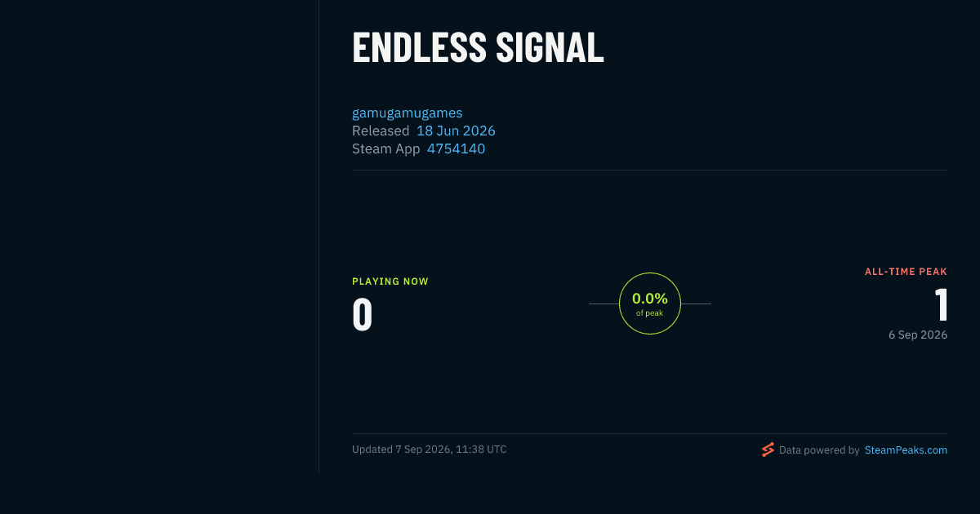Click the Released label text
Viewport: 980px width, 514px height.
click(381, 131)
